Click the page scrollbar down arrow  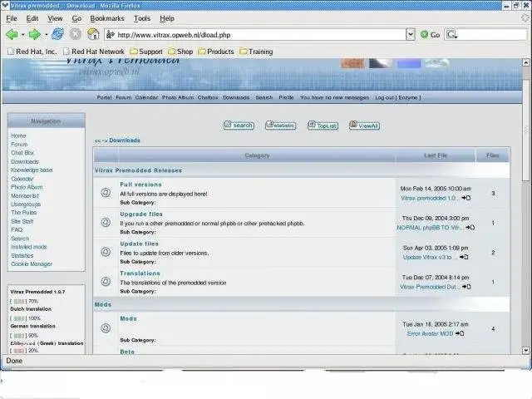tap(525, 350)
